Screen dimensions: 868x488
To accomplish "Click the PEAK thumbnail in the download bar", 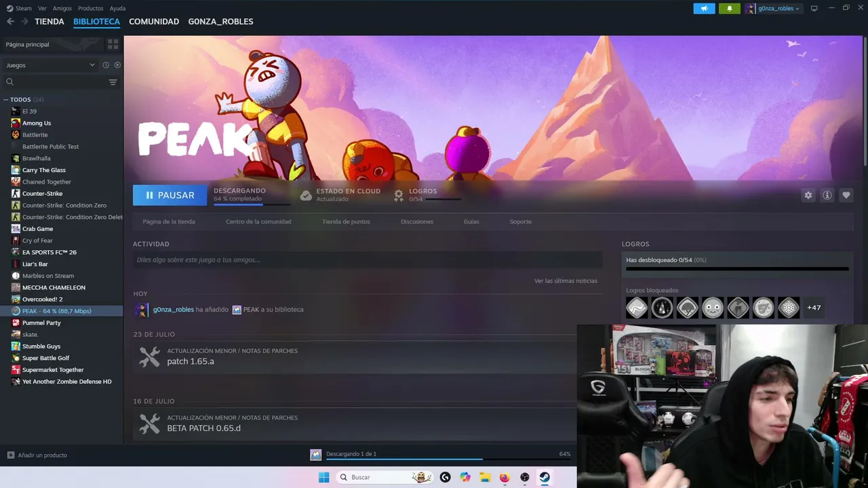I will [315, 455].
